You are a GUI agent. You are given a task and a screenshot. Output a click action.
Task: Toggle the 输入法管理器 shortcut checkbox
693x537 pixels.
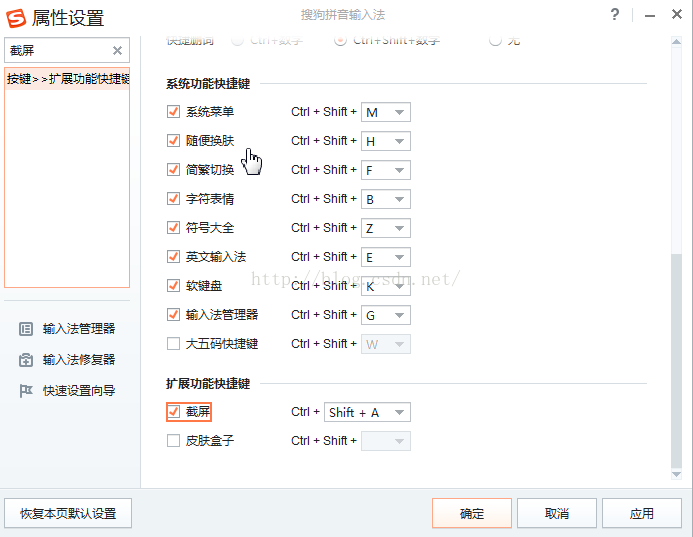coord(173,315)
